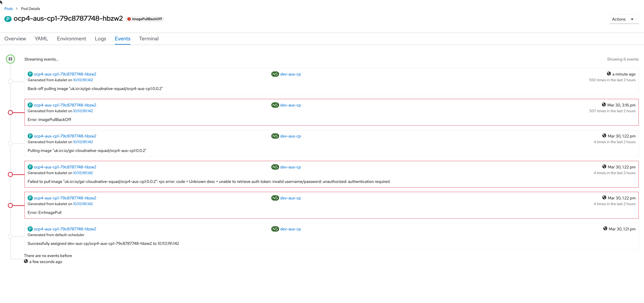Image resolution: width=644 pixels, height=303 pixels.
Task: Click the breadcrumb chevron after Pods
Action: pyautogui.click(x=17, y=9)
